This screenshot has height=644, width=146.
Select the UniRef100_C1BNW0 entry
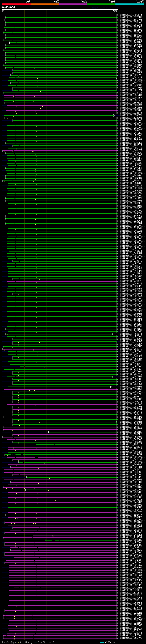click(131, 170)
